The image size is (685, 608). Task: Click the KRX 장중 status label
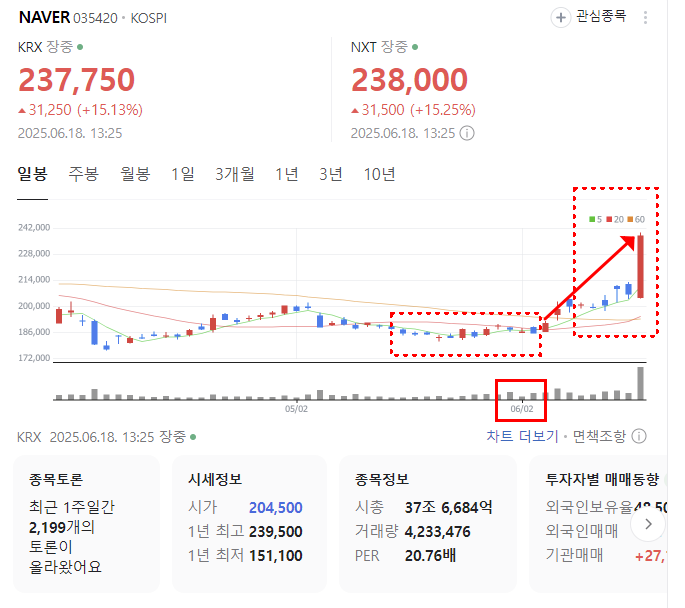coord(45,47)
